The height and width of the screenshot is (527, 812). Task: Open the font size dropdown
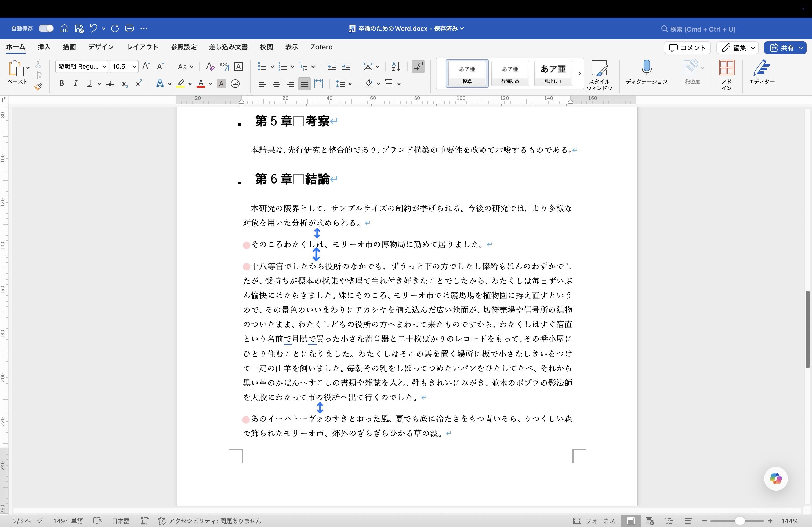point(134,67)
